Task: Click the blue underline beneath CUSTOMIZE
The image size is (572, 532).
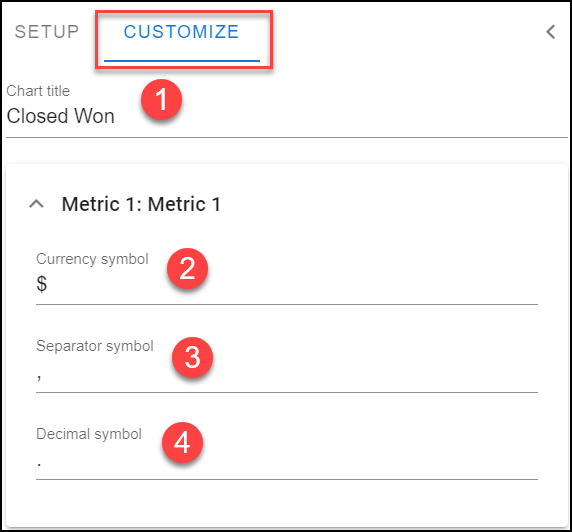Action: (182, 61)
